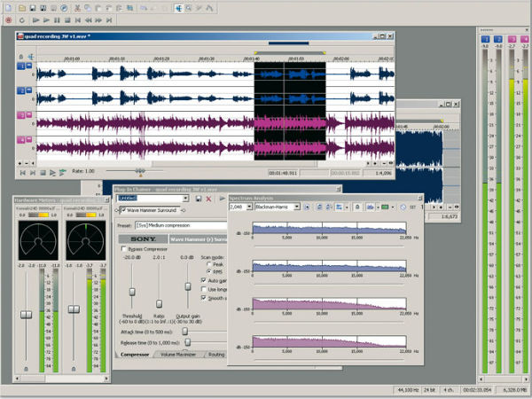532x399 pixels.
Task: Switch to the Volume Maximizer tab
Action: [177, 354]
